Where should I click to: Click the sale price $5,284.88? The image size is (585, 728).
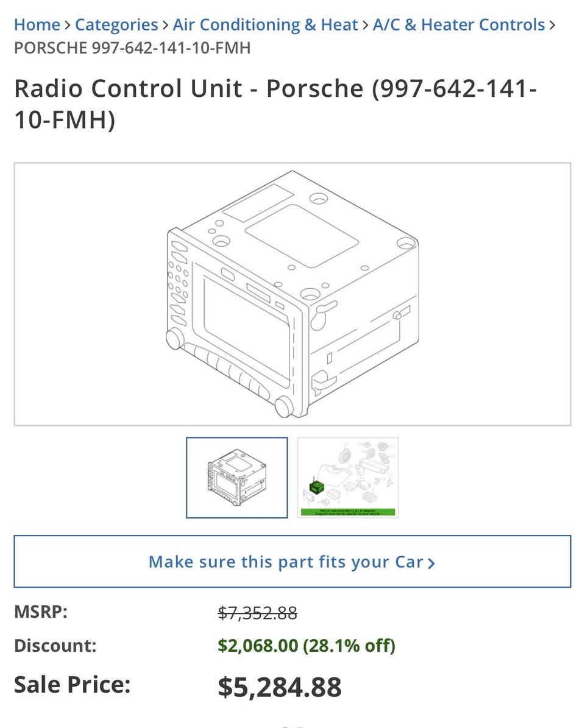(x=280, y=687)
